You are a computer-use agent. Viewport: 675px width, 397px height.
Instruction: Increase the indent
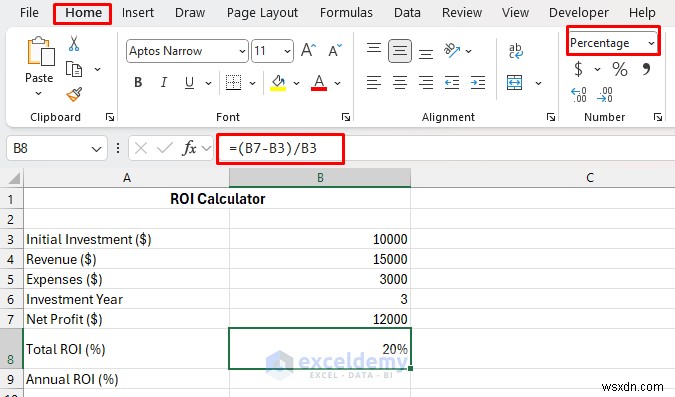(478, 82)
